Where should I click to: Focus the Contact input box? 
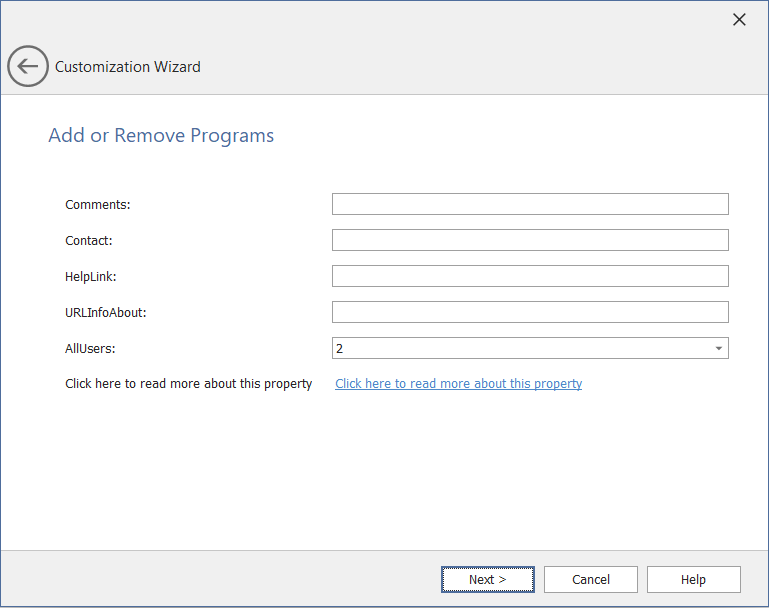coord(530,240)
